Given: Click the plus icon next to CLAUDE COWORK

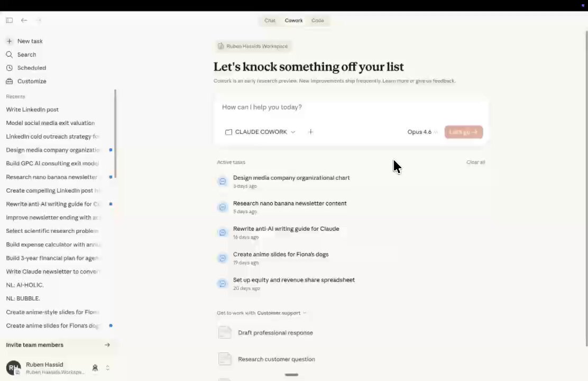Looking at the screenshot, I should [310, 132].
